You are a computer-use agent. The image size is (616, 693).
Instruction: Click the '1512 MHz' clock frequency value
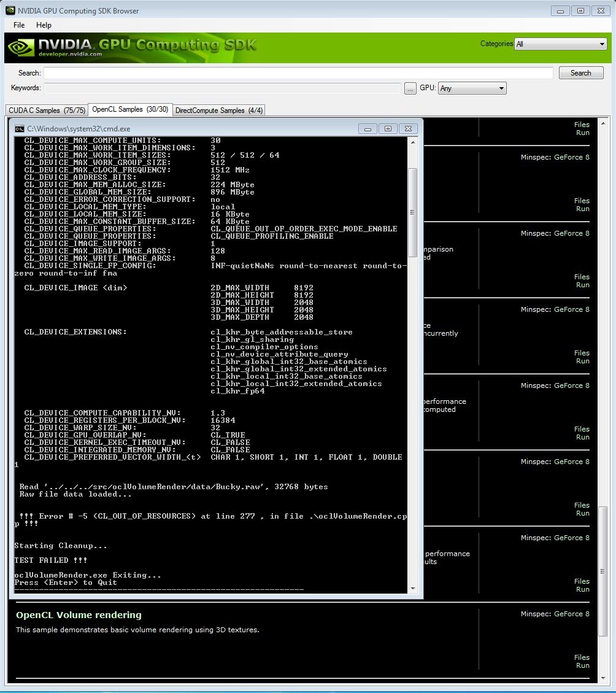point(230,169)
